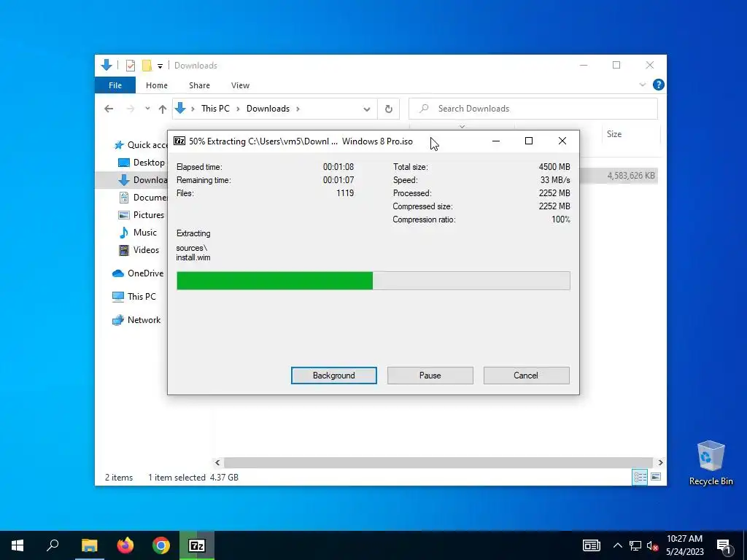This screenshot has width=747, height=560.
Task: Select OneDrive in navigation pane
Action: coord(138,273)
